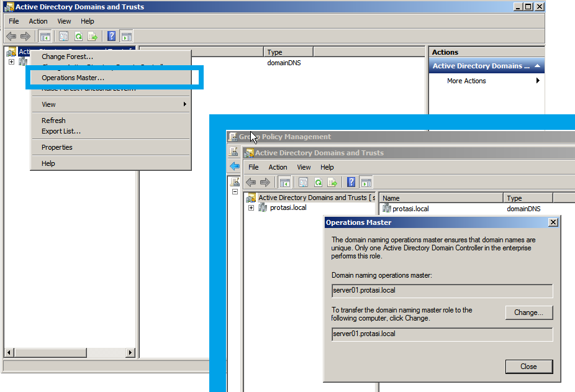Click root node icon in main window tree
Screen dimensions: 575x392
tap(11, 52)
